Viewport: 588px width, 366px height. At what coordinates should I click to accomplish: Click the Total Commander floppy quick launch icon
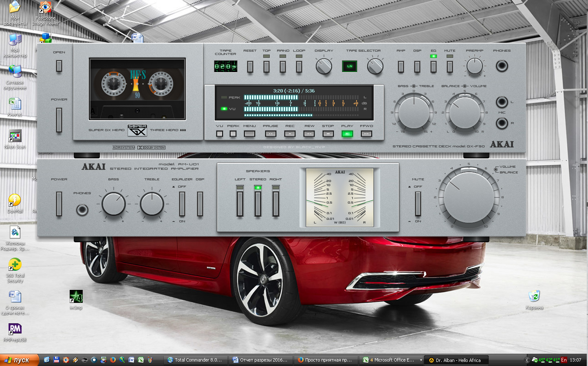(56, 360)
